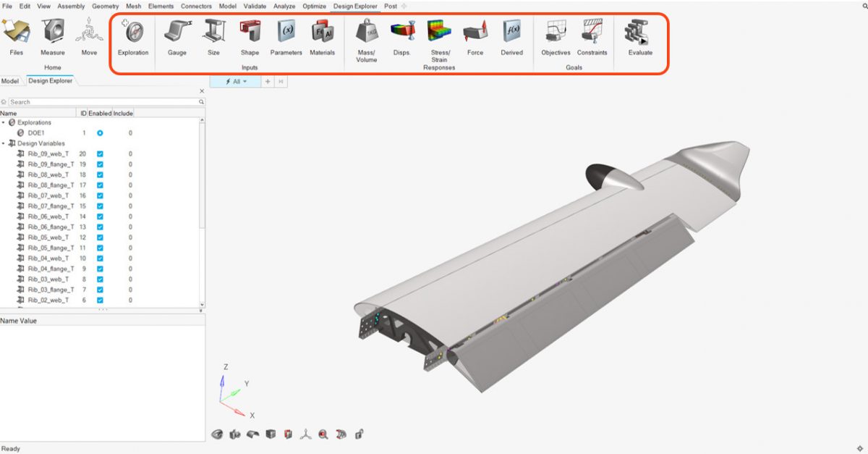The height and width of the screenshot is (454, 868).
Task: Select the DOE1 enabled radio button
Action: (100, 133)
